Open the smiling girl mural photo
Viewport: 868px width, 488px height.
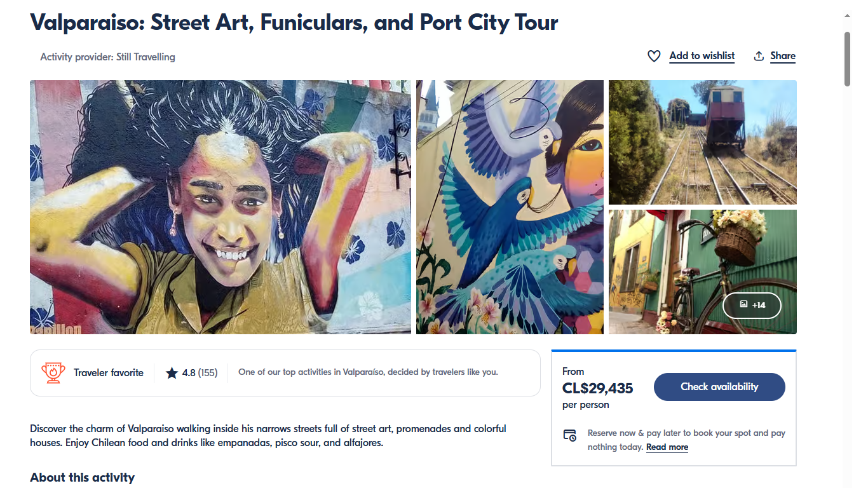(220, 207)
